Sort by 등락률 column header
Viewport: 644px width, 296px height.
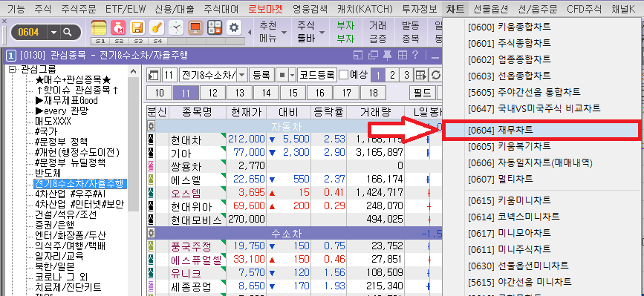[328, 112]
